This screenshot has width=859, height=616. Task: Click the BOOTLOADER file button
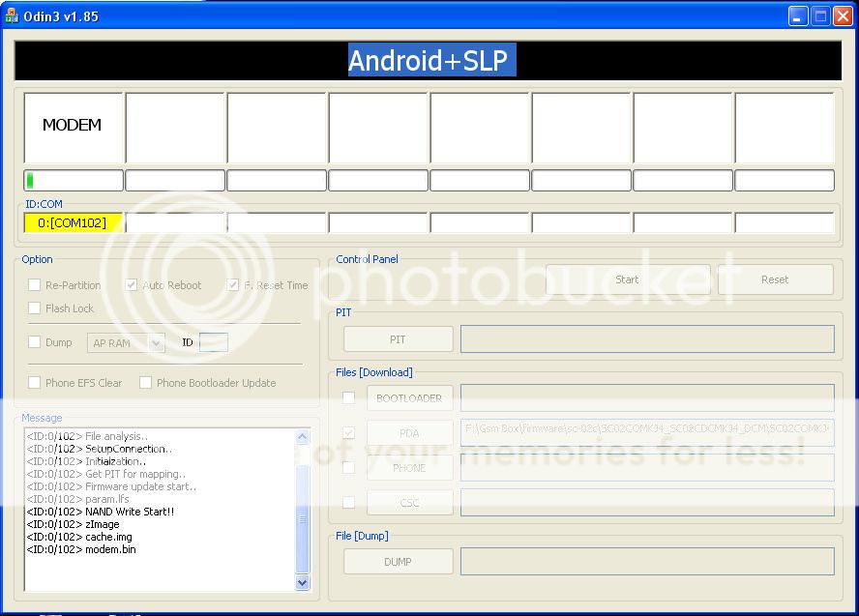pos(409,398)
